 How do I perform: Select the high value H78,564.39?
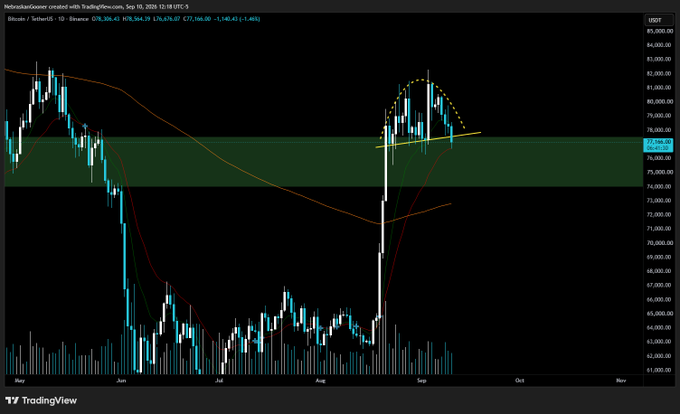137,19
